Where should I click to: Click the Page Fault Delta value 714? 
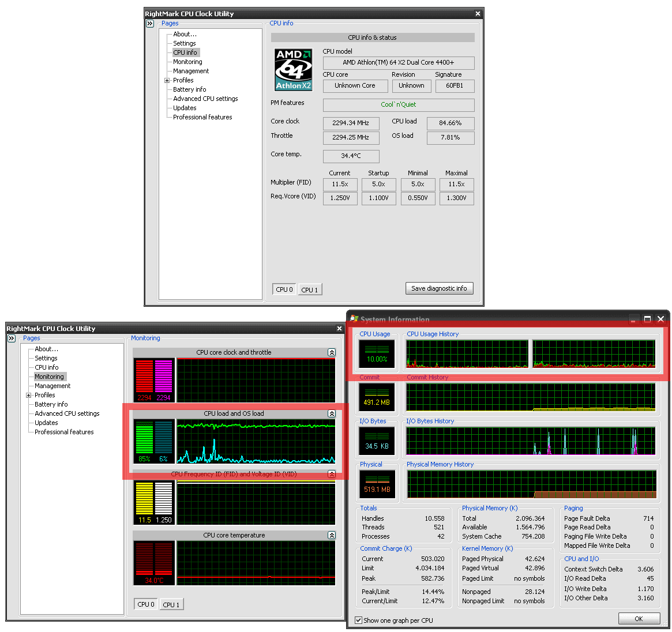click(648, 518)
